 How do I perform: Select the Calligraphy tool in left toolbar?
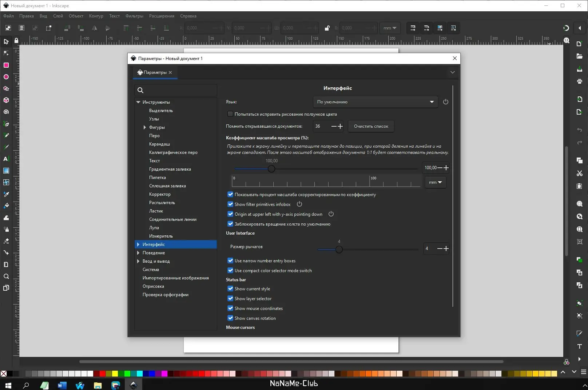point(6,147)
